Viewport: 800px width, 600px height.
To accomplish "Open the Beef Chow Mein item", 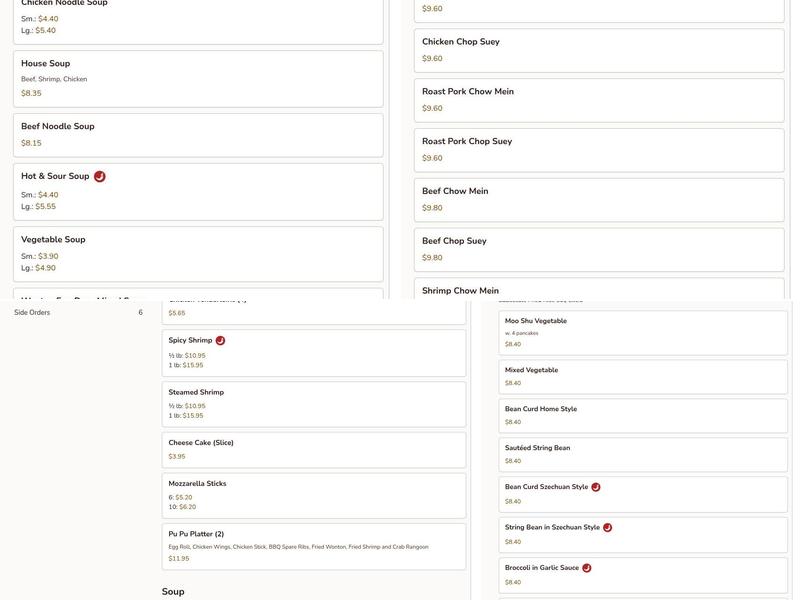I will 599,199.
